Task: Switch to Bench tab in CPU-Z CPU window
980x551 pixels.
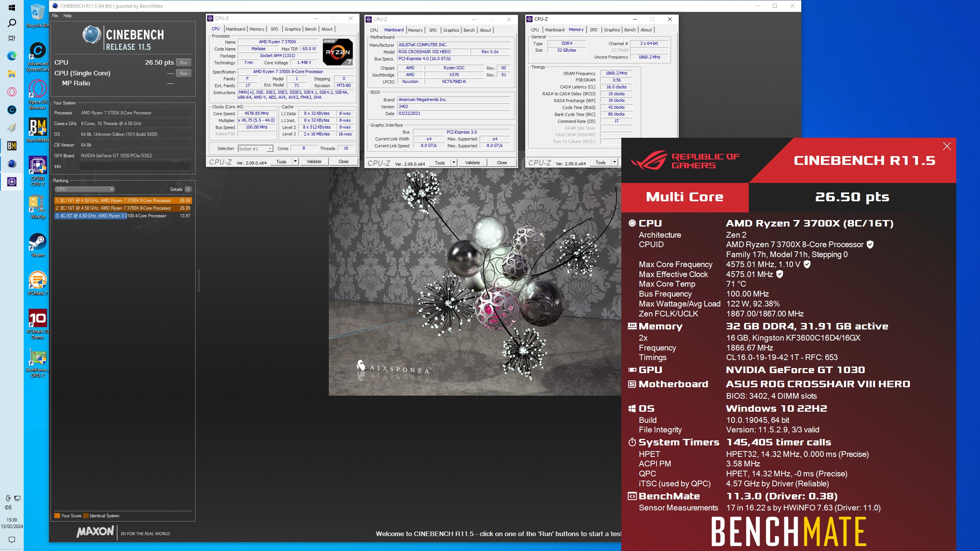Action: 310,29
